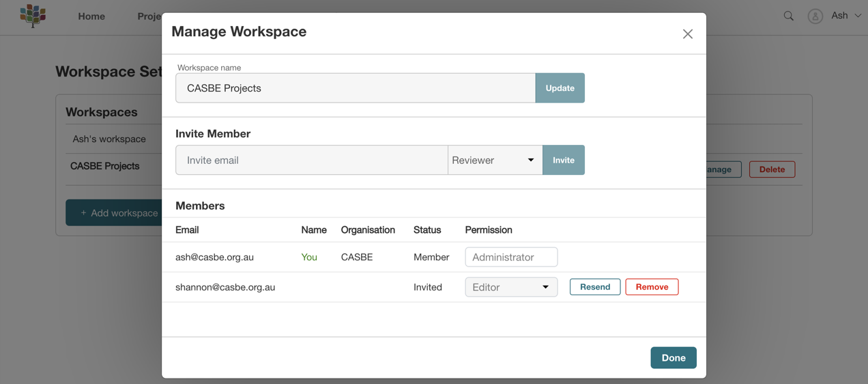Resend invitation to shannon@casbe.org.au
Screen dimensions: 868x384
point(594,287)
